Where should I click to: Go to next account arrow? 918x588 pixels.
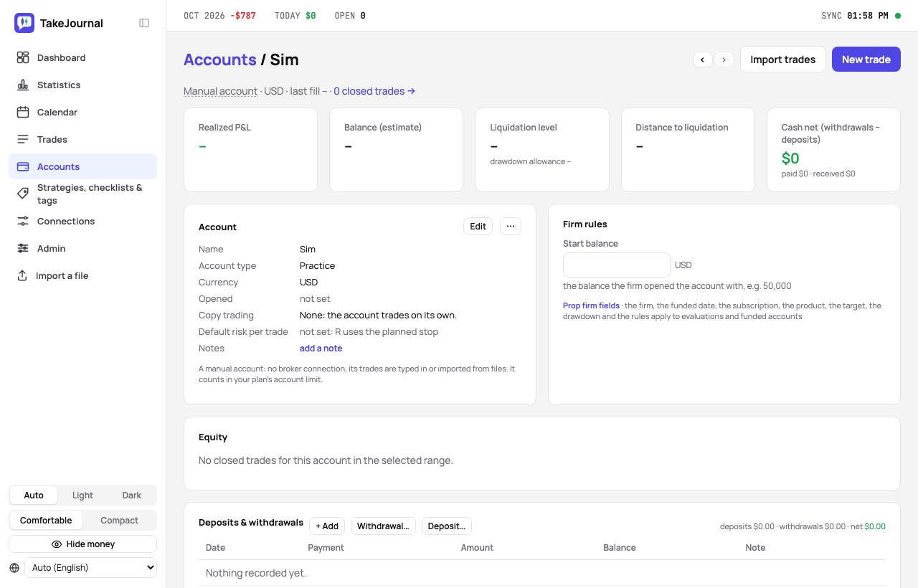[x=724, y=60]
